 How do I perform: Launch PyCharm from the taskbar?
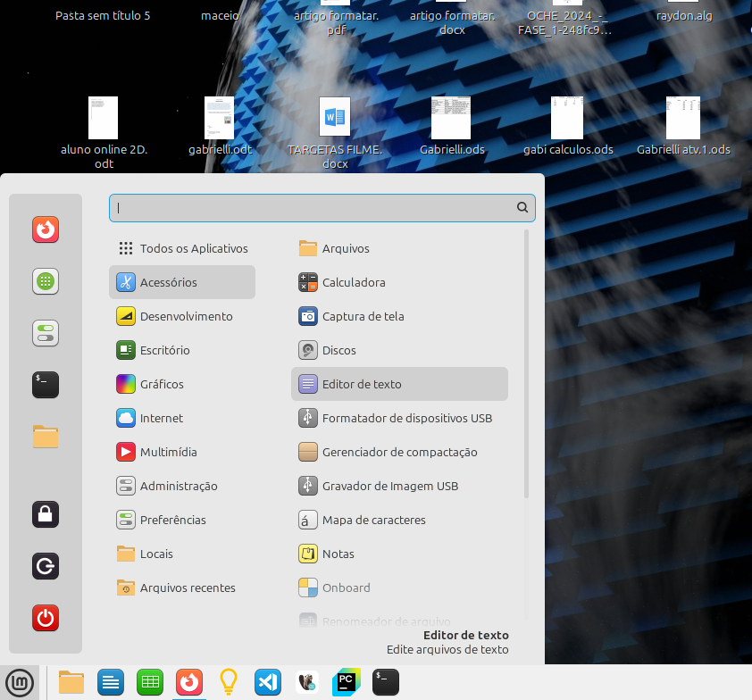tap(345, 683)
